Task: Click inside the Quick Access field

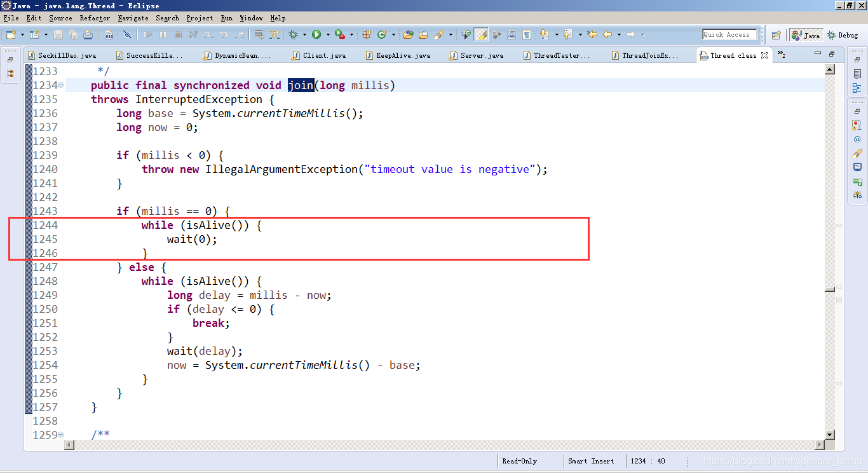Action: pyautogui.click(x=729, y=34)
